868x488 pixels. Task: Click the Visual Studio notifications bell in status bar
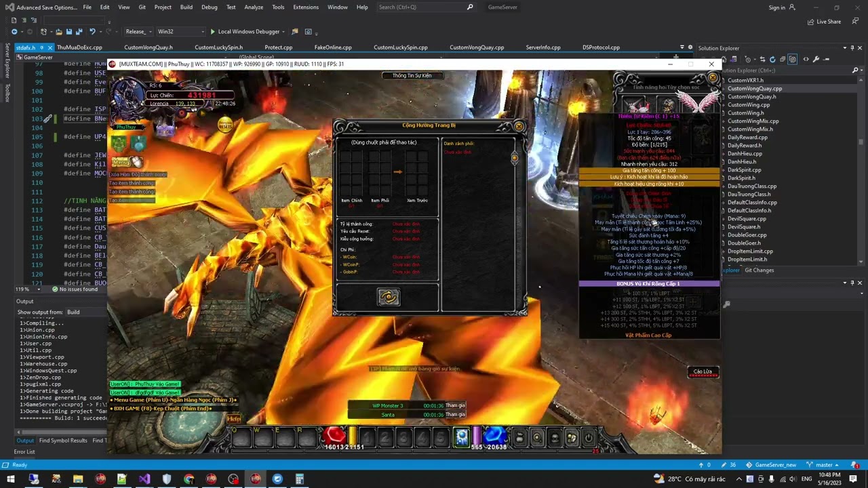(856, 465)
